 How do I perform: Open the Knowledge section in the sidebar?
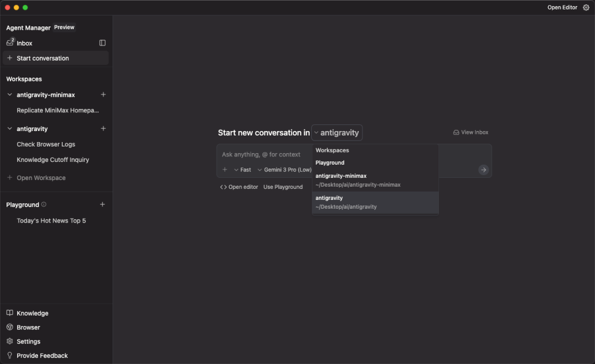(32, 313)
